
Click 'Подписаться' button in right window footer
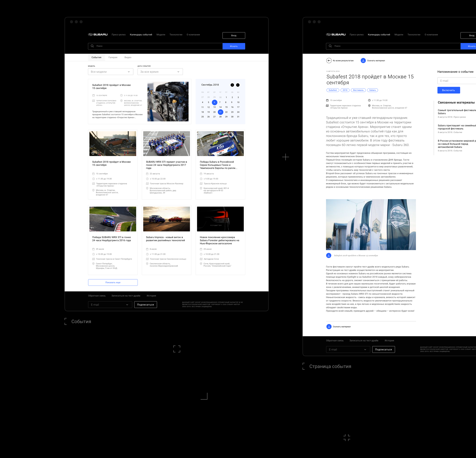point(384,349)
